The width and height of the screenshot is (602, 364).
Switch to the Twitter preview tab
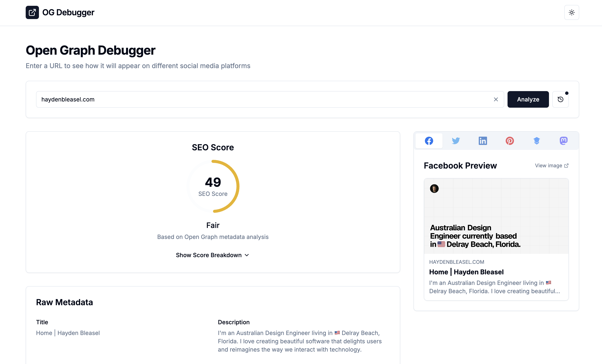tap(456, 141)
